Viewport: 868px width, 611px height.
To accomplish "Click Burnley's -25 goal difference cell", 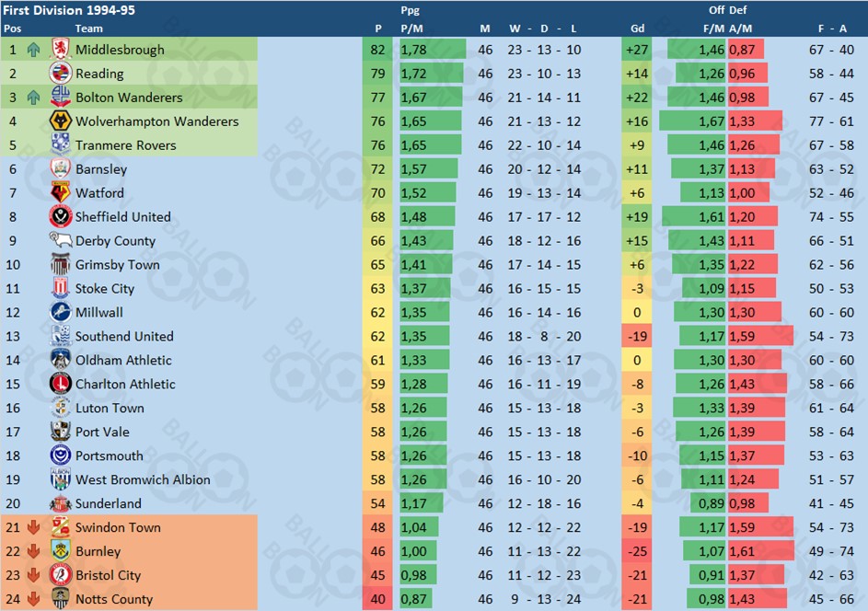I will click(637, 551).
